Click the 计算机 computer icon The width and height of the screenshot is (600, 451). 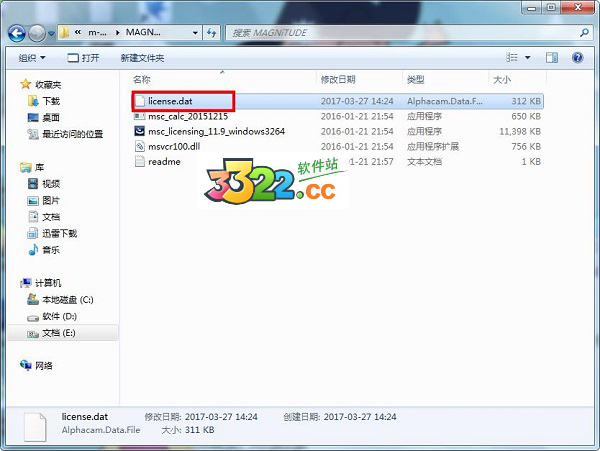[26, 283]
